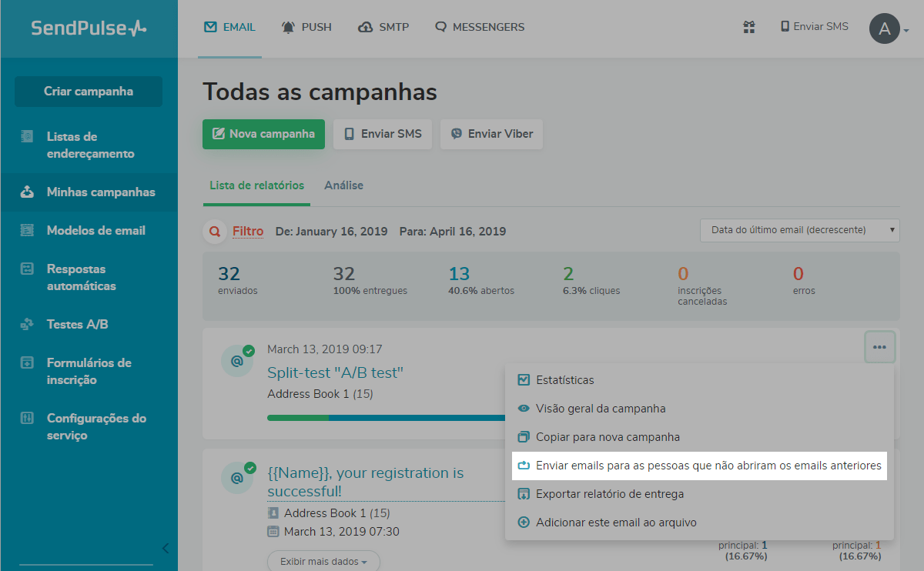Open the "{{Name}}, your registration is successful!" campaign

click(x=366, y=482)
